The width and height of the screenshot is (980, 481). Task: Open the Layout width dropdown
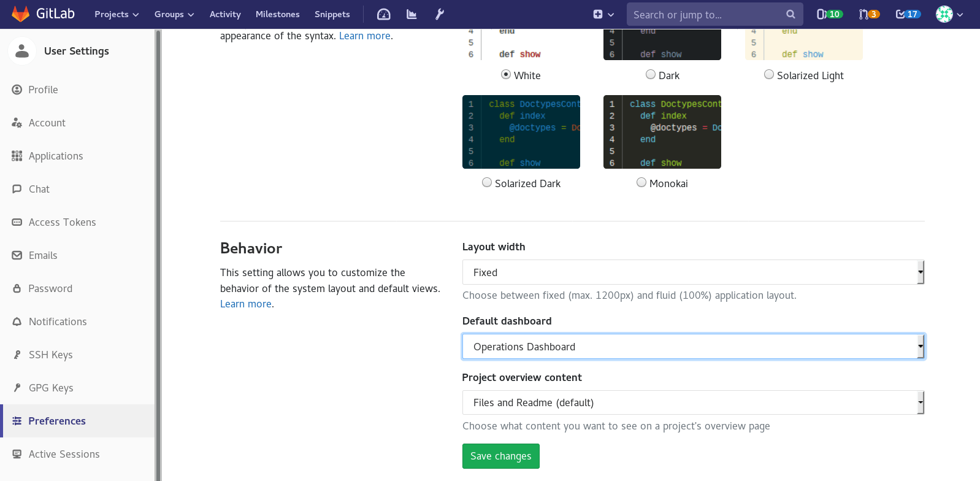click(x=692, y=272)
